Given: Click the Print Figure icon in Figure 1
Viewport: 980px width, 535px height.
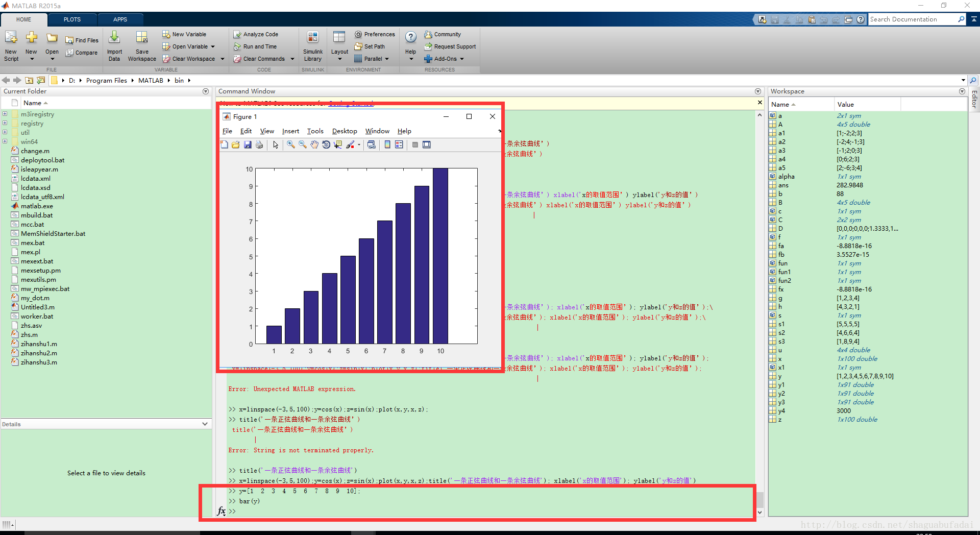Looking at the screenshot, I should click(259, 145).
